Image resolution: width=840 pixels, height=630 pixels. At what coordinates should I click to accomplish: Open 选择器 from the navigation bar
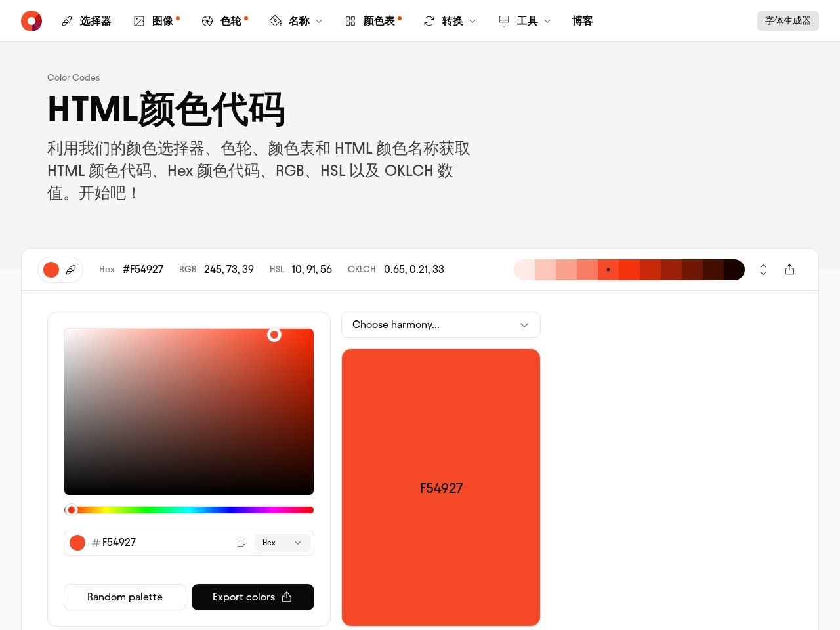click(87, 21)
